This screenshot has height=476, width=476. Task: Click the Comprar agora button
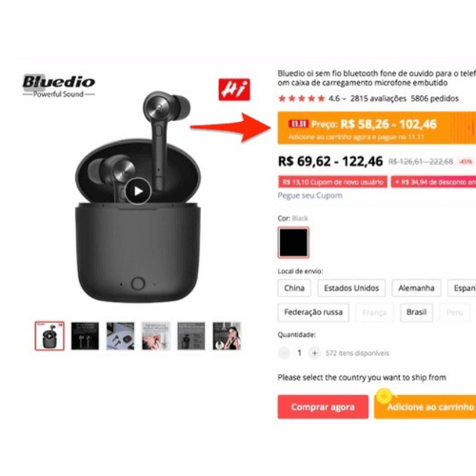point(323,407)
